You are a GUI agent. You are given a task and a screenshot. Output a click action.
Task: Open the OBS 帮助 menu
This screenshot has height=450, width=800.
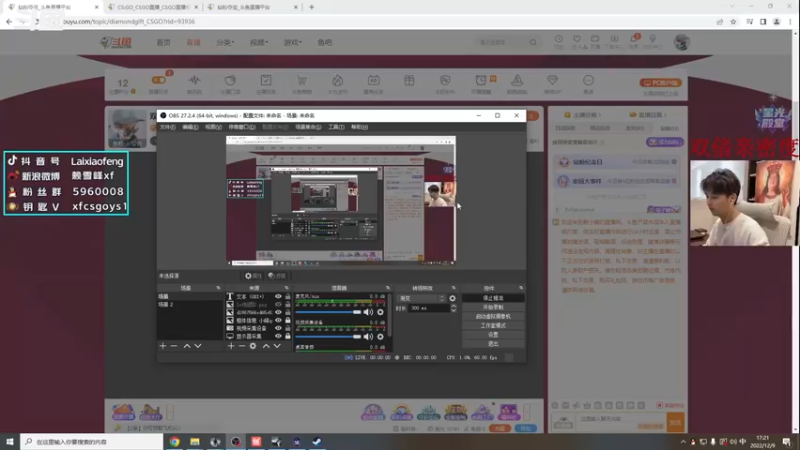[x=359, y=127]
